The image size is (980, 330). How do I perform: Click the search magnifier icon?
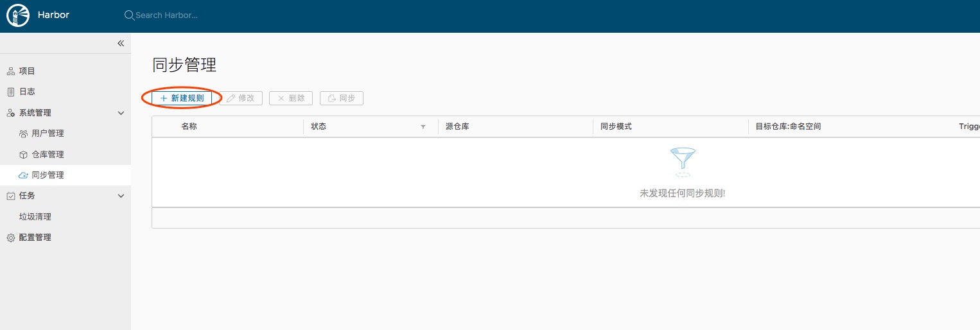point(128,15)
